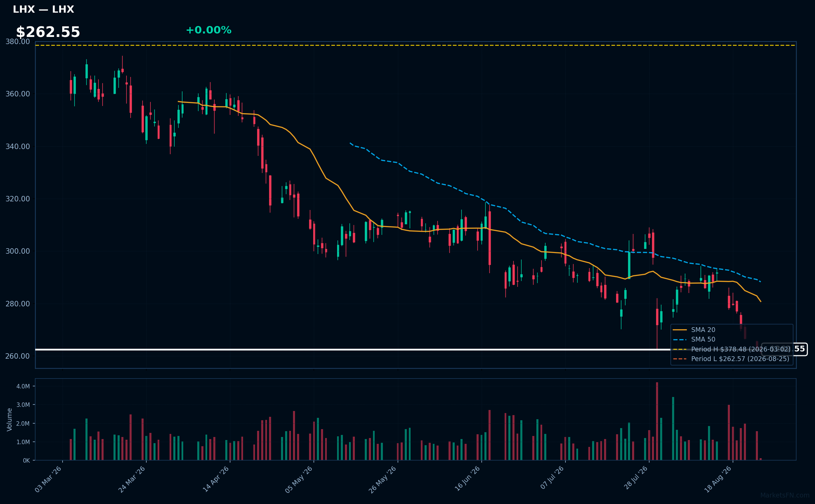Click the 2.0M volume axis label

[23, 424]
